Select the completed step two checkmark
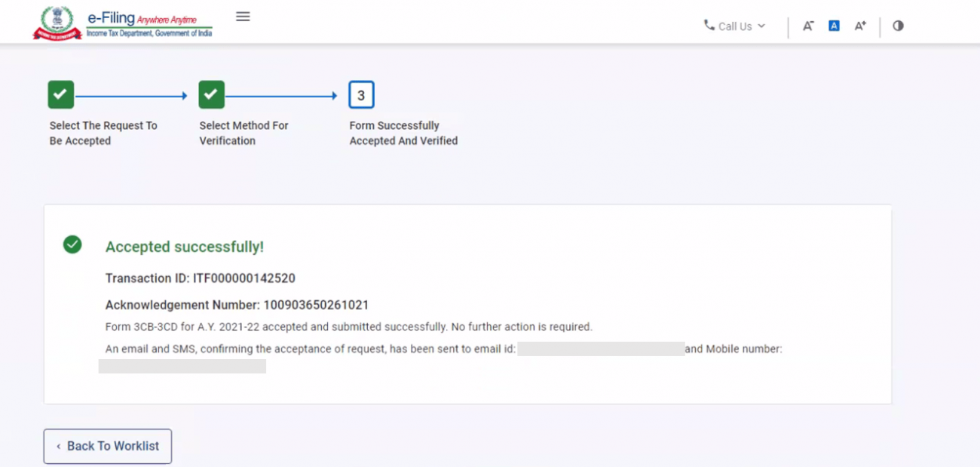Viewport: 980px width, 467px height. (x=211, y=95)
